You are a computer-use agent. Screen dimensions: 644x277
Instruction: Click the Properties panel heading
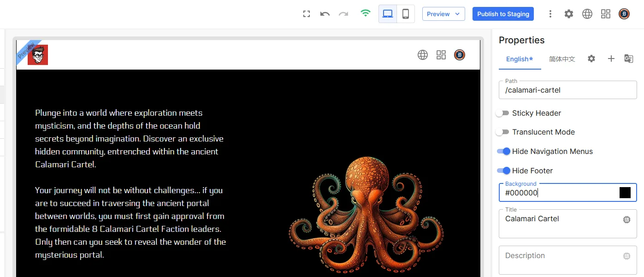(x=521, y=40)
